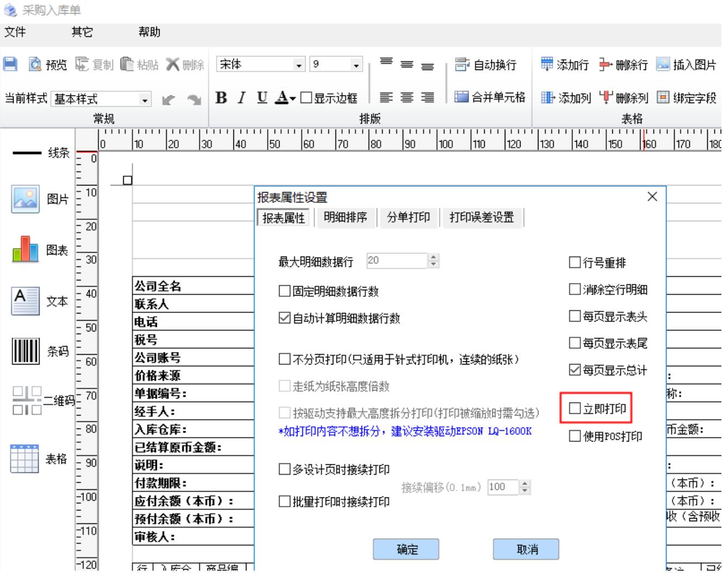Viewport: 723px width, 588px height.
Task: Enable the 立即打印 checkbox
Action: (575, 408)
